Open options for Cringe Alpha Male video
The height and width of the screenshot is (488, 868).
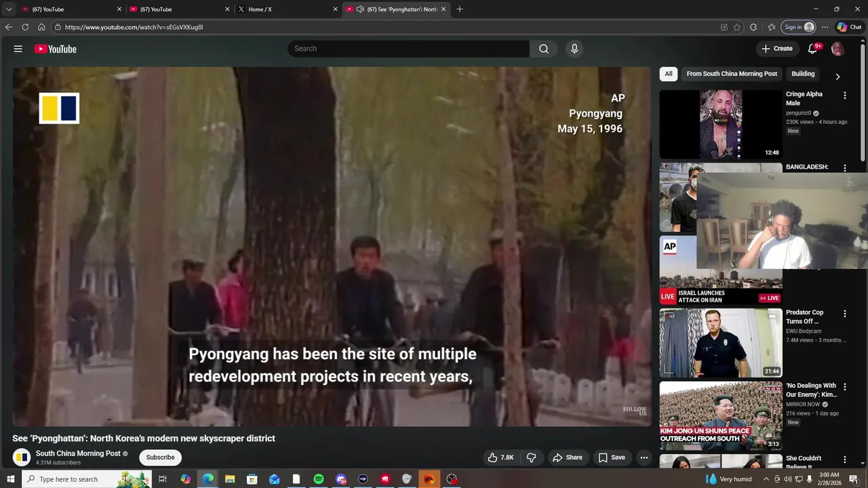(x=845, y=96)
